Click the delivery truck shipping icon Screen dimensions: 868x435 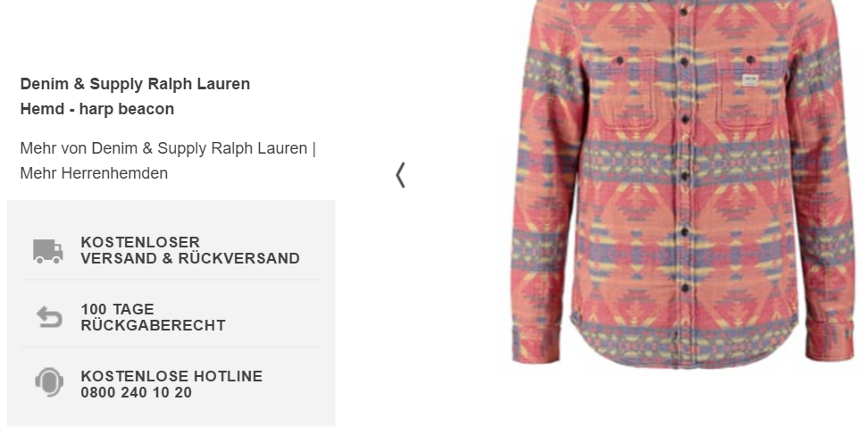click(47, 251)
